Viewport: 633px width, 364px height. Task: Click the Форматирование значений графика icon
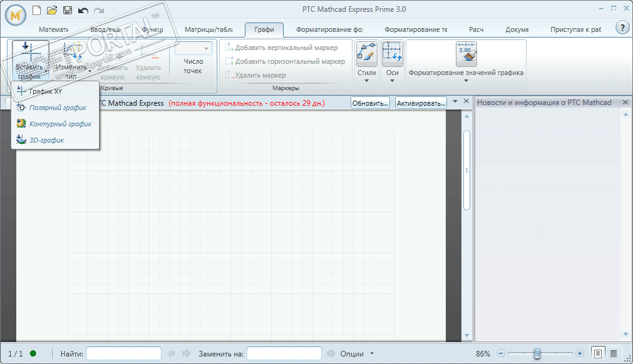(466, 54)
